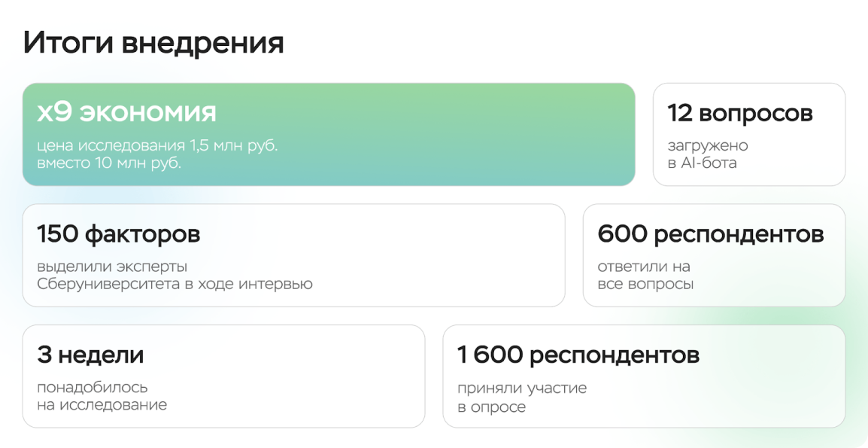The image size is (868, 448).
Task: Click the "Итоги внедрения" heading
Action: pos(153,44)
